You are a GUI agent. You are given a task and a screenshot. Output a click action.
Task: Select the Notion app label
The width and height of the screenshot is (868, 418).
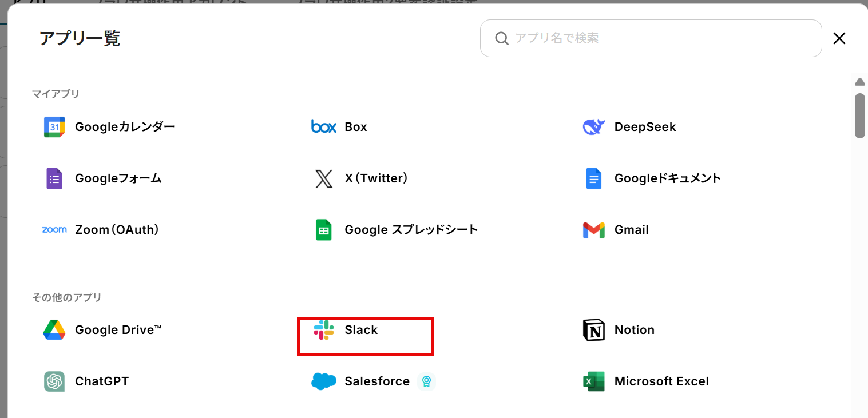point(635,330)
